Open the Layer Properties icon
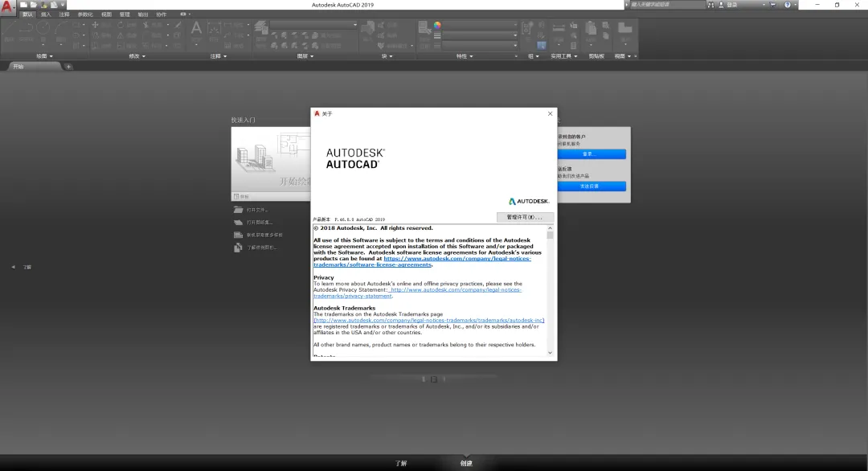The image size is (868, 471). click(x=262, y=28)
